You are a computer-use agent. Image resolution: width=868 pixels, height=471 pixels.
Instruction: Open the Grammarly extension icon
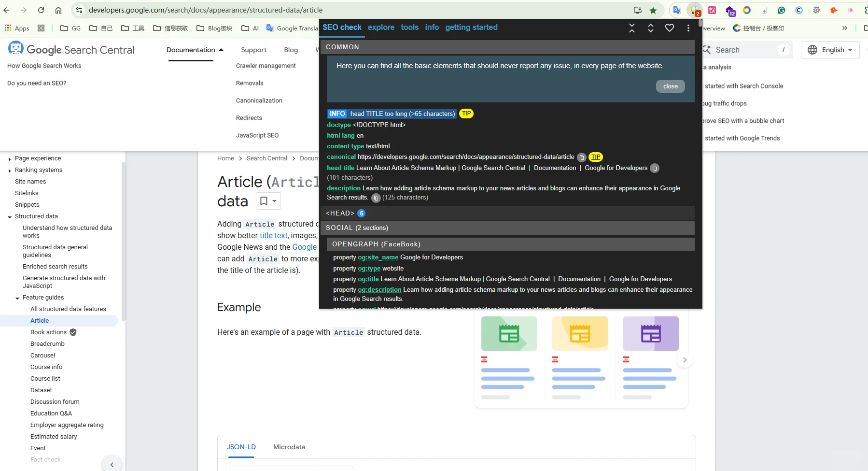click(x=782, y=10)
